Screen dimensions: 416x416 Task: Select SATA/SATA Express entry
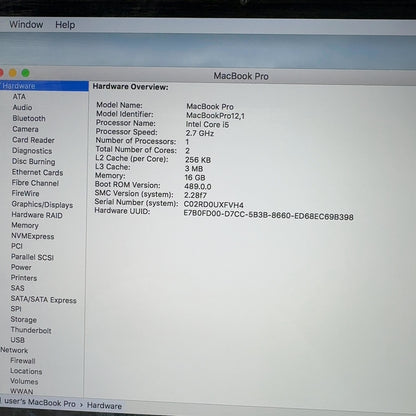43,300
